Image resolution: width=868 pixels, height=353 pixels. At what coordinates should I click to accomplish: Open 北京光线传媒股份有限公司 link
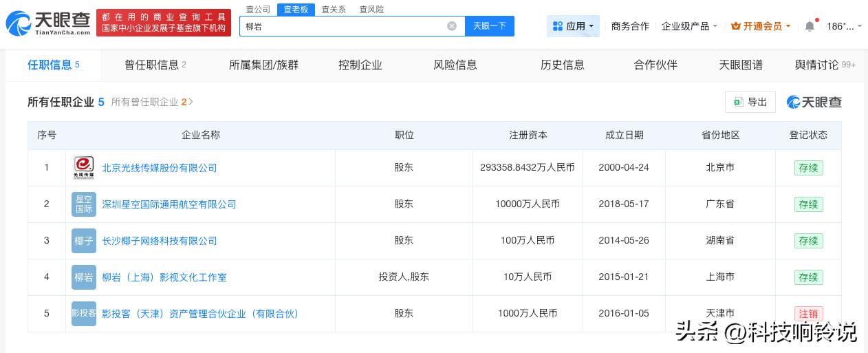[x=160, y=168]
